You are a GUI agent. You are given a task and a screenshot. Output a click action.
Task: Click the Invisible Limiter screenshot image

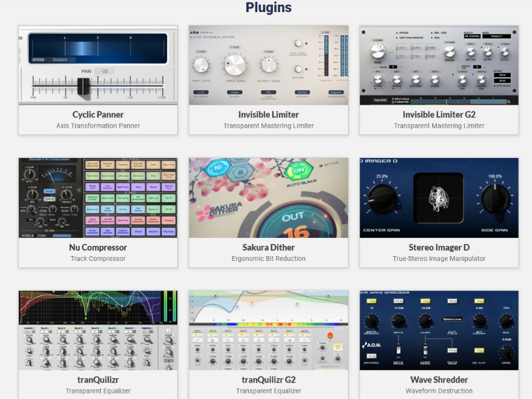(268, 65)
